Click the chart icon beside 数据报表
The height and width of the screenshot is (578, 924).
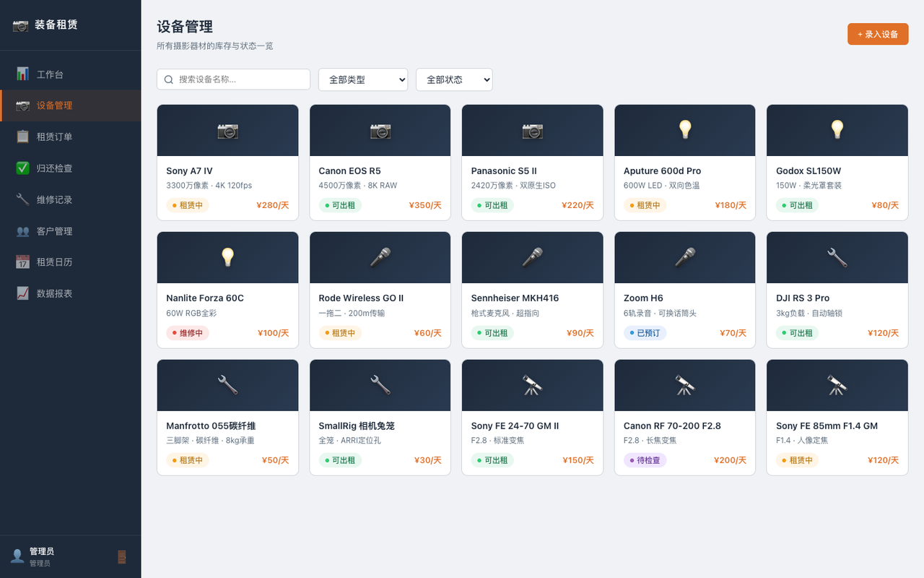[x=22, y=293]
